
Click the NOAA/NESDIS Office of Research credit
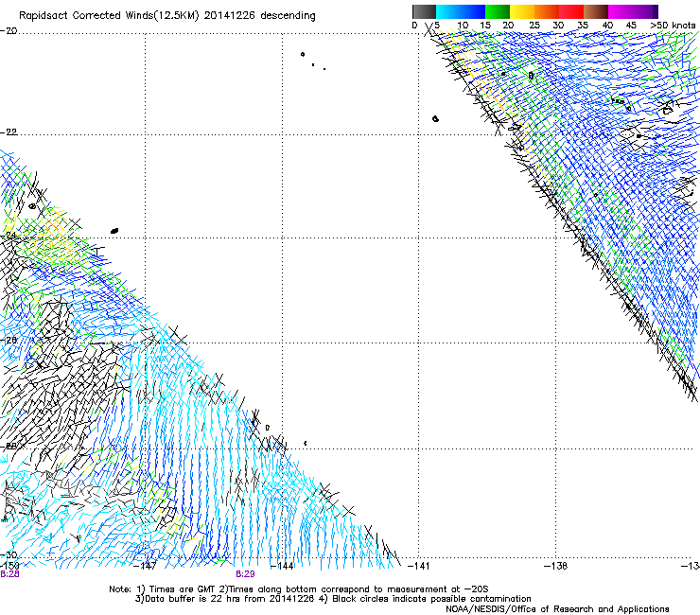point(557,609)
